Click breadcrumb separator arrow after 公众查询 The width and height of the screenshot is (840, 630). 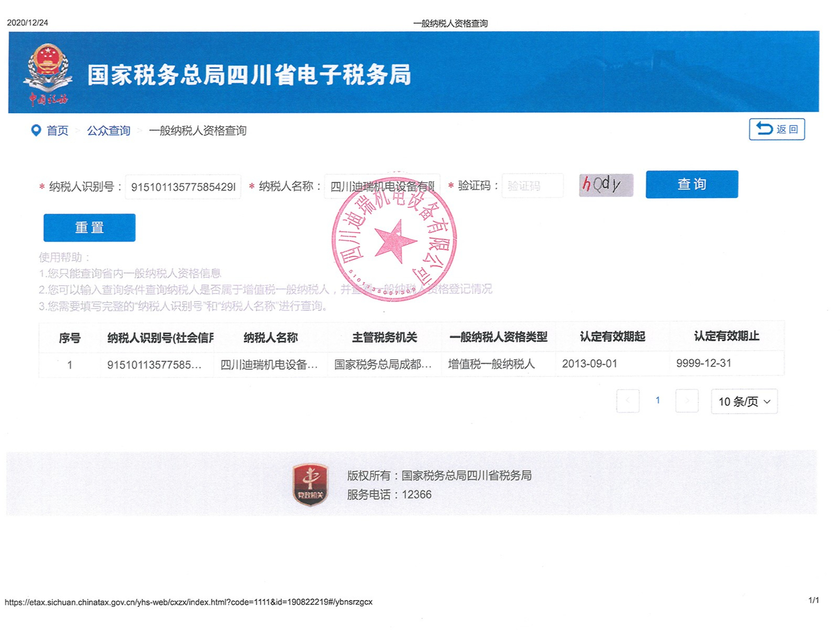point(139,131)
